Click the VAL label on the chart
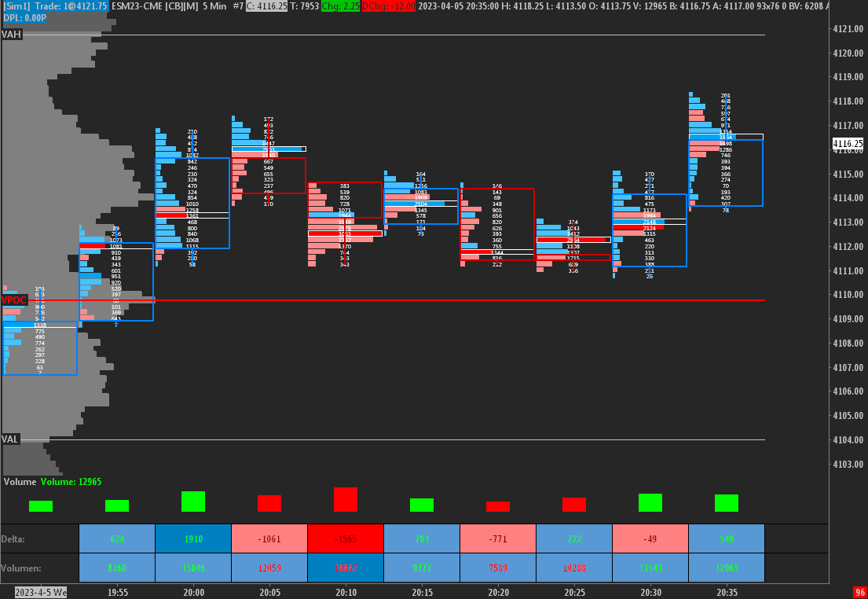This screenshot has width=868, height=599. [10, 439]
